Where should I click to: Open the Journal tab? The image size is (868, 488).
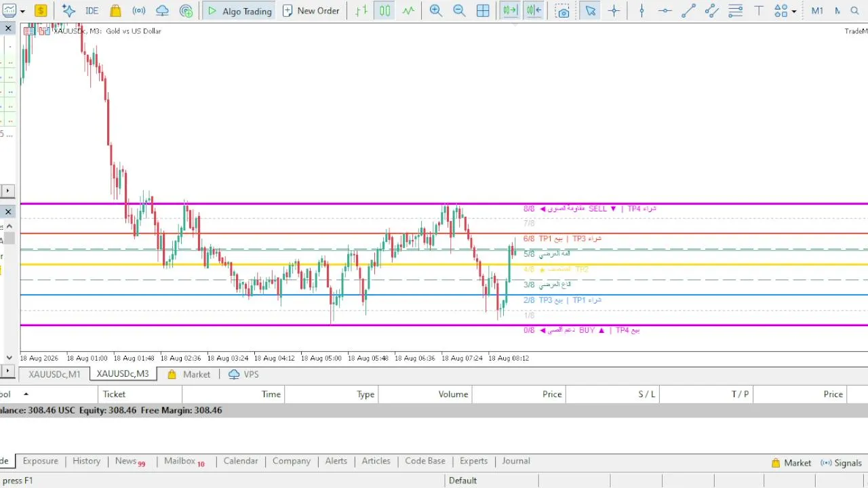516,461
